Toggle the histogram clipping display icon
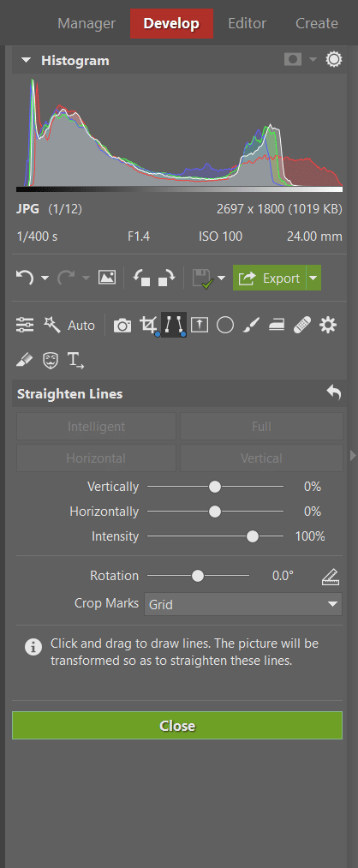Viewport: 358px width, 868px height. (x=293, y=60)
